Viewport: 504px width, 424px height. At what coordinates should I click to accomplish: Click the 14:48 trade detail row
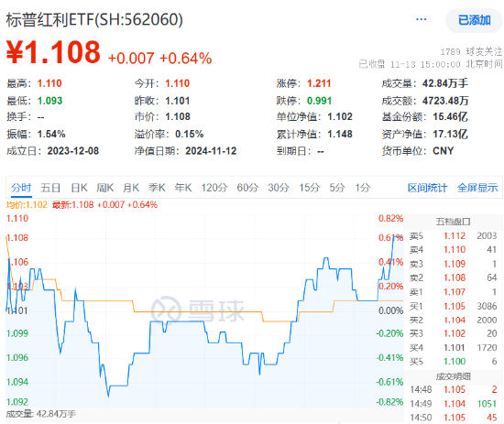click(x=454, y=389)
